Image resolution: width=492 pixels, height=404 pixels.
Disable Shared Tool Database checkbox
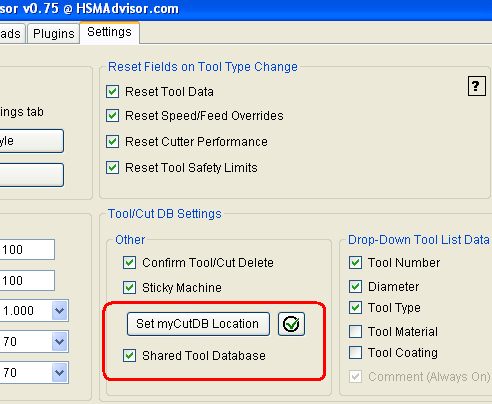[129, 356]
